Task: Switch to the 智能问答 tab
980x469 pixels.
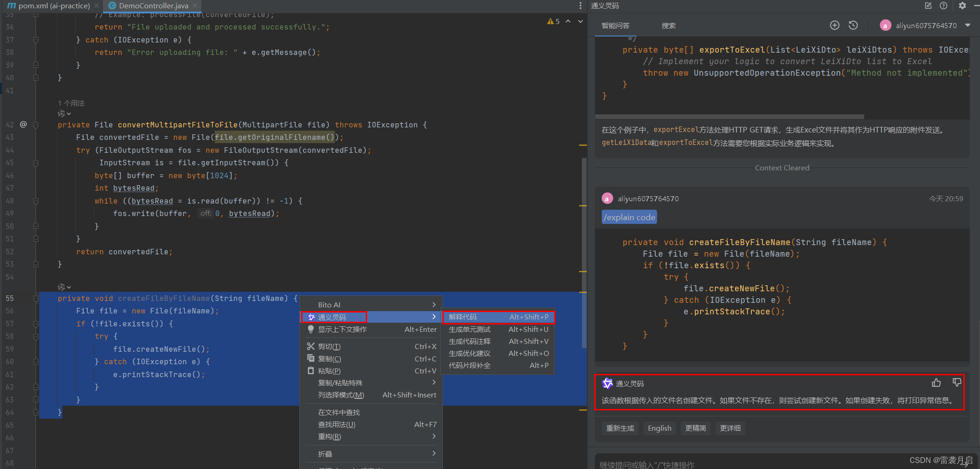Action: 615,26
